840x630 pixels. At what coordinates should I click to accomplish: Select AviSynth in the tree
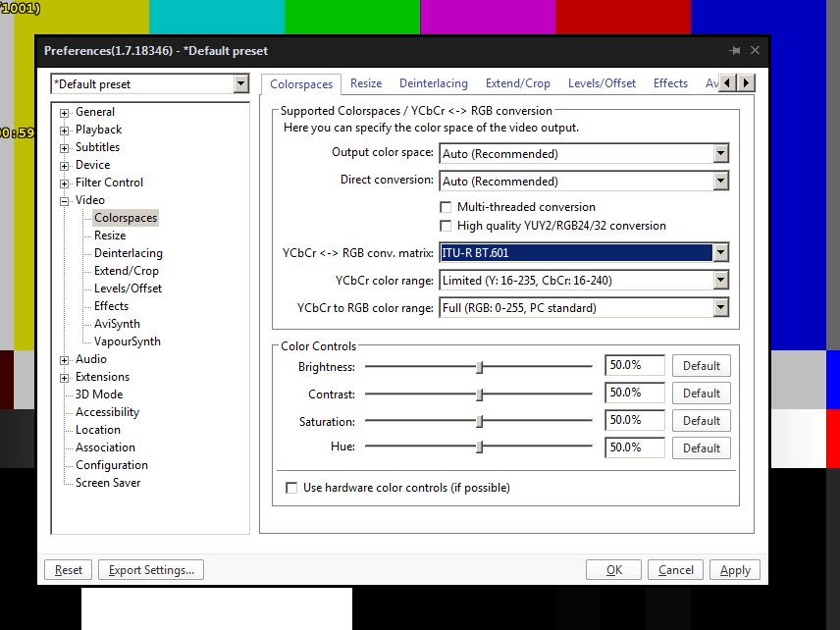[x=117, y=324]
